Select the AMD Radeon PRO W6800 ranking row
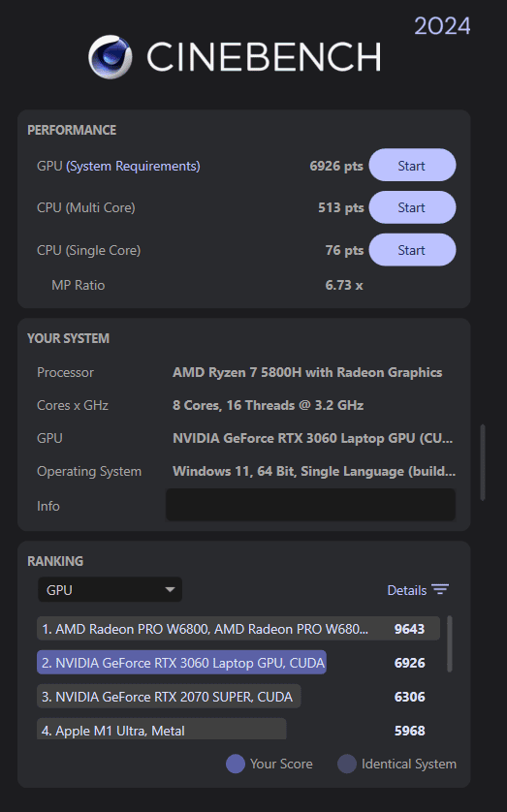The image size is (507, 812). (x=238, y=629)
